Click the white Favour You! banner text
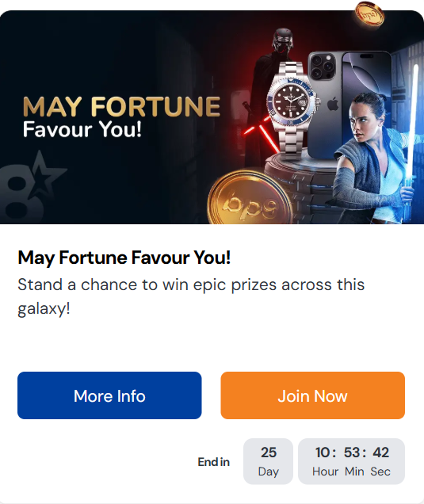 pyautogui.click(x=82, y=129)
